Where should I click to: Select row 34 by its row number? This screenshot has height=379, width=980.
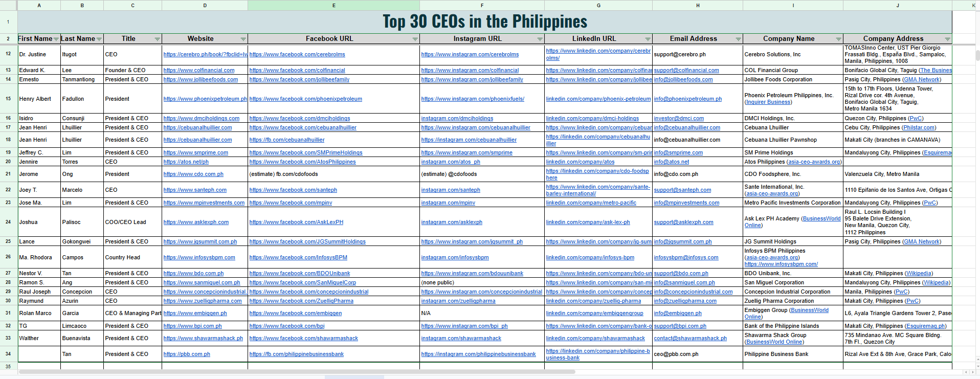point(8,354)
